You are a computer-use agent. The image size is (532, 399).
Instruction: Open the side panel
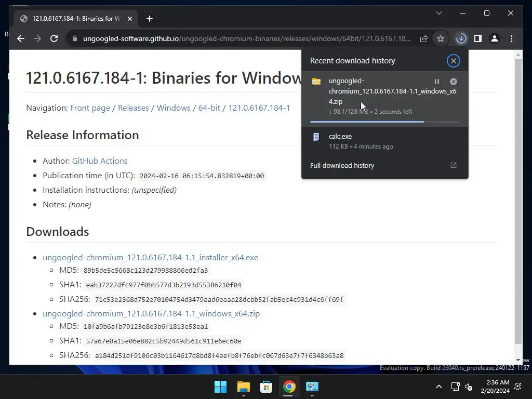478,38
